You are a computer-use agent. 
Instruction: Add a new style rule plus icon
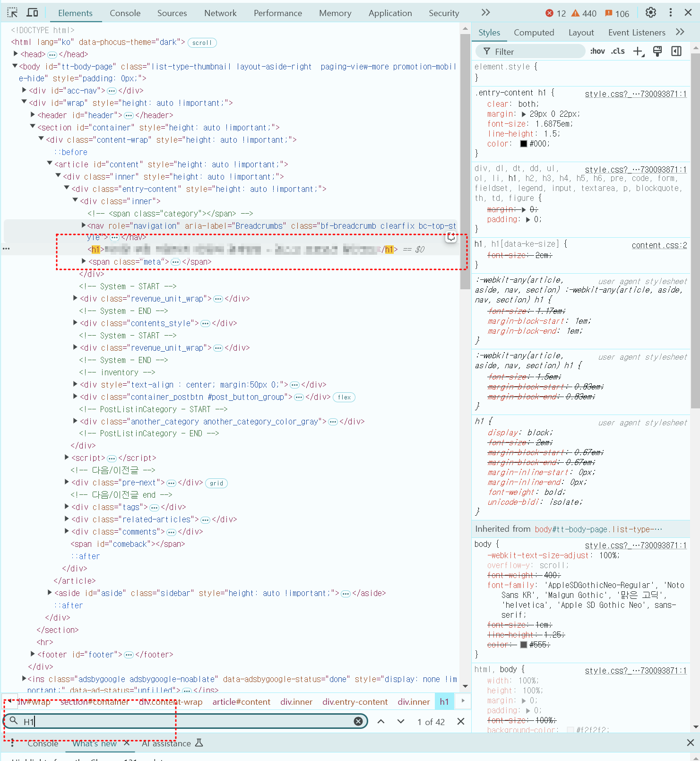(639, 52)
